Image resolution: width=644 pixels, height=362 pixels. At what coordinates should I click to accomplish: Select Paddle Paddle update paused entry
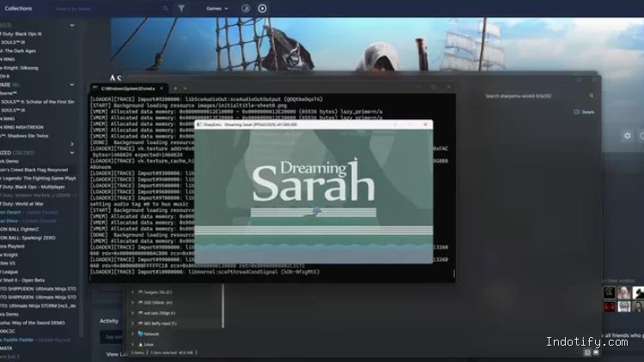[35, 340]
